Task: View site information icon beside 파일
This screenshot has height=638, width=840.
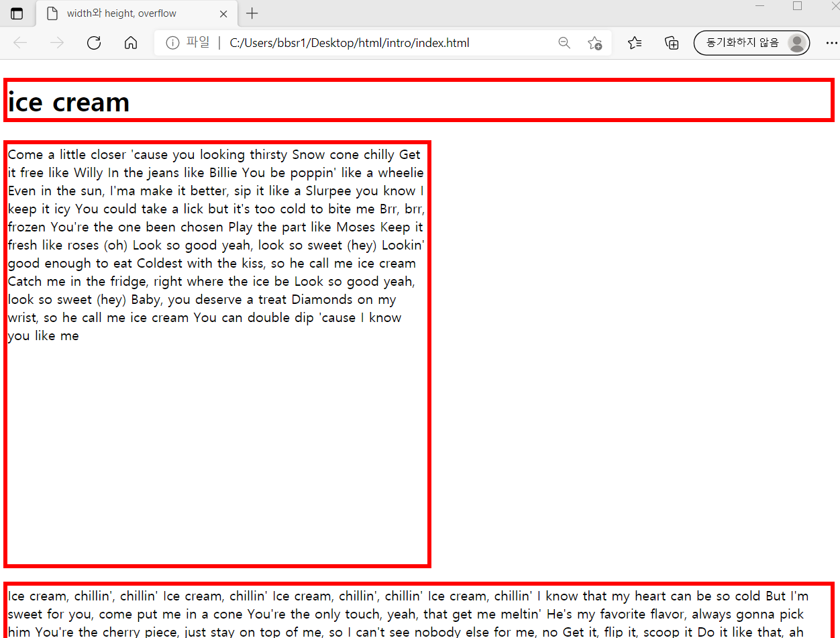Action: pos(172,43)
